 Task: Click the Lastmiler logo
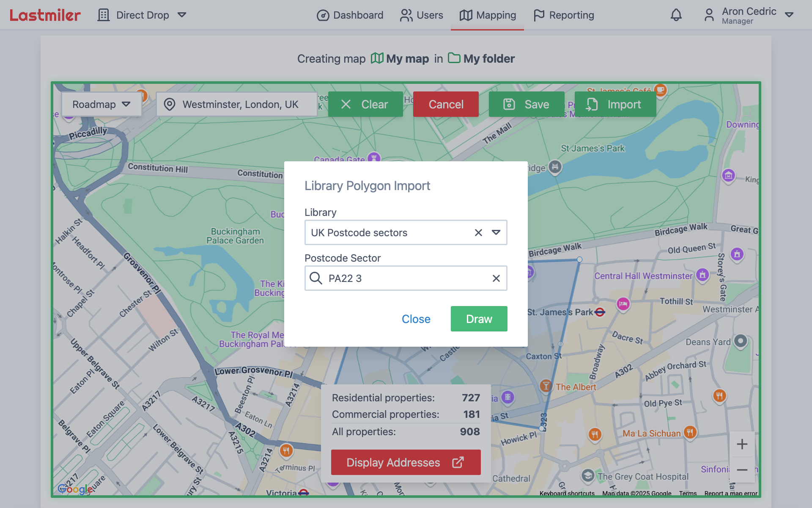click(45, 15)
